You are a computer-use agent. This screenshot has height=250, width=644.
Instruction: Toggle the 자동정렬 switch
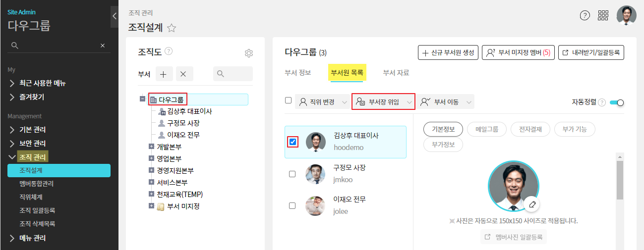(x=617, y=102)
